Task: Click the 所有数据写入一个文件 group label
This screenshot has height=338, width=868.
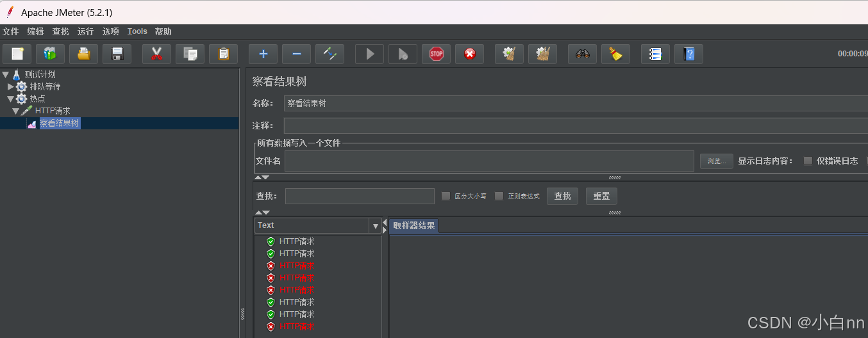Action: (299, 143)
